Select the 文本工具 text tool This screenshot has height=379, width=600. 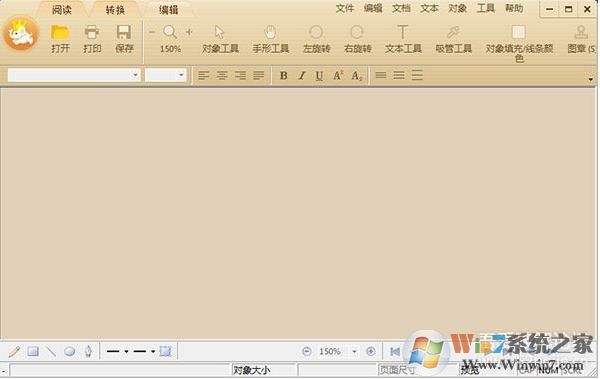click(403, 39)
